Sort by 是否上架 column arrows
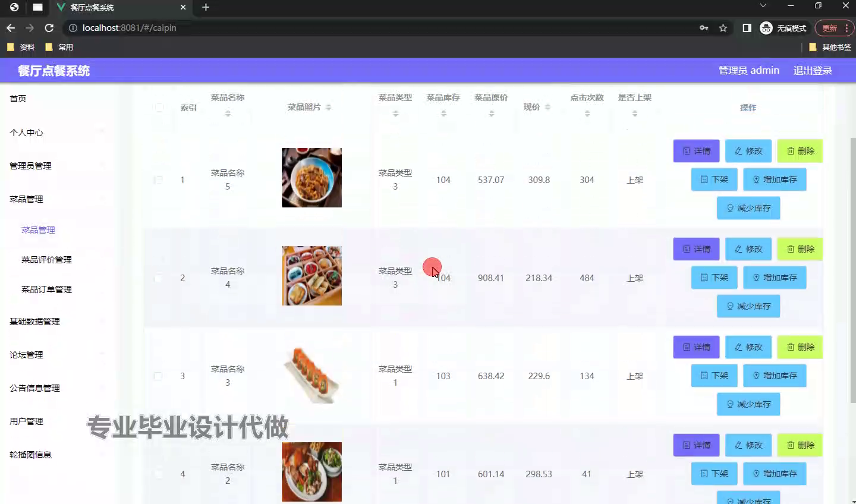 [x=635, y=114]
